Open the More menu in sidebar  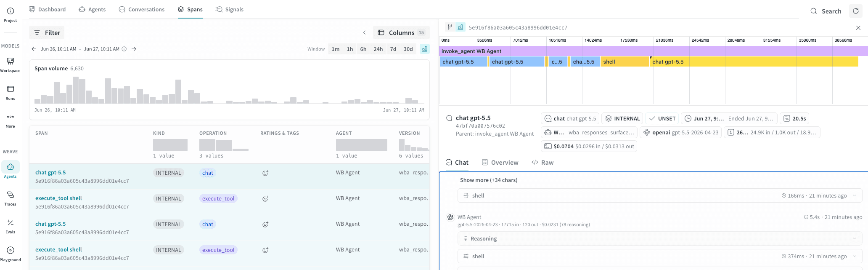pyautogui.click(x=11, y=120)
